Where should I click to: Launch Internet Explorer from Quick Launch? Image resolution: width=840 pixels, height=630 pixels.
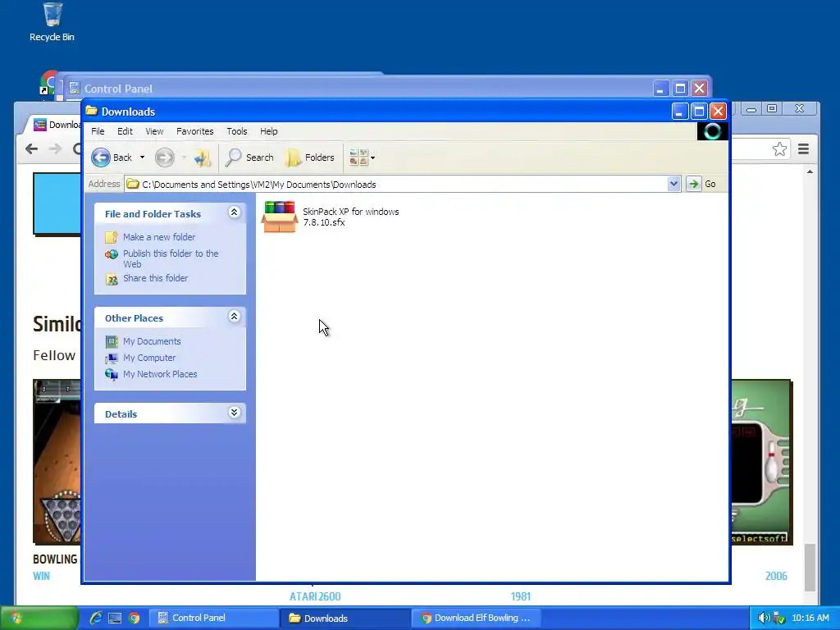pos(96,618)
